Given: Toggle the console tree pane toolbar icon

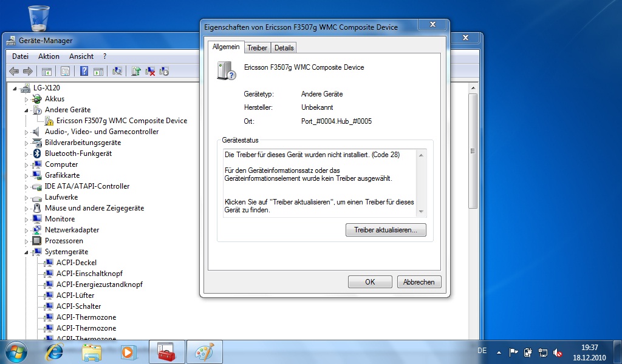Looking at the screenshot, I should (x=46, y=72).
